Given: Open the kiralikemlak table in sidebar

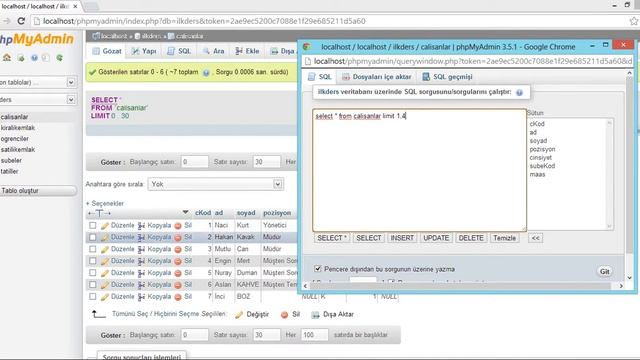Looking at the screenshot, I should 18,128.
